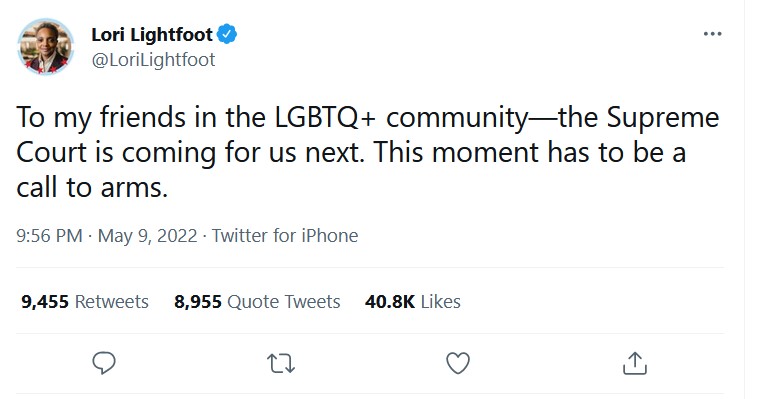
Task: Open the reply speech bubble icon
Action: coord(104,363)
